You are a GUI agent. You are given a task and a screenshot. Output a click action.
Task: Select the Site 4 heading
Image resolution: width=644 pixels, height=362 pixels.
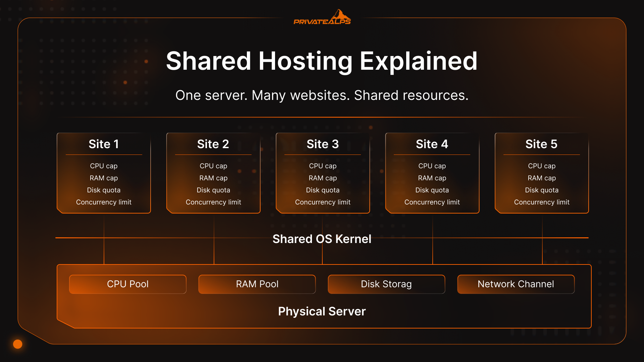(x=432, y=144)
